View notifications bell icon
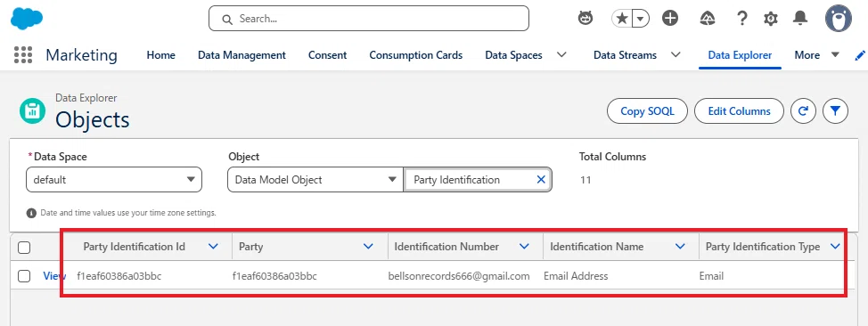Image resolution: width=868 pixels, height=326 pixels. [x=800, y=19]
